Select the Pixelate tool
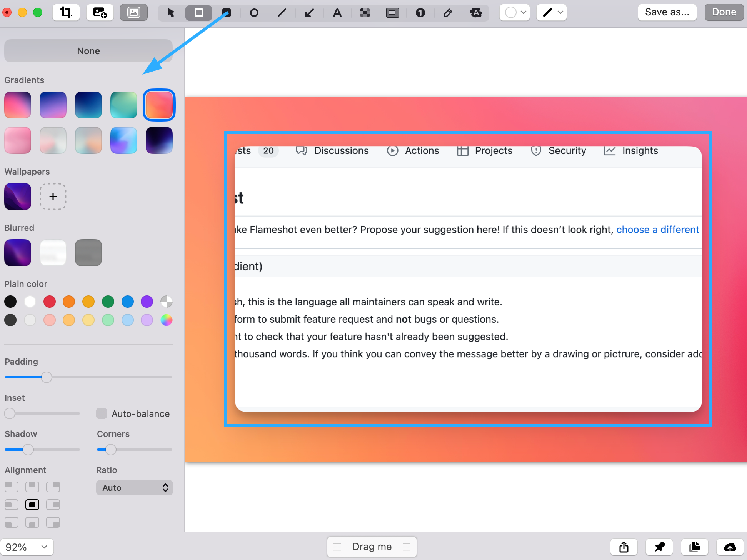 [365, 12]
